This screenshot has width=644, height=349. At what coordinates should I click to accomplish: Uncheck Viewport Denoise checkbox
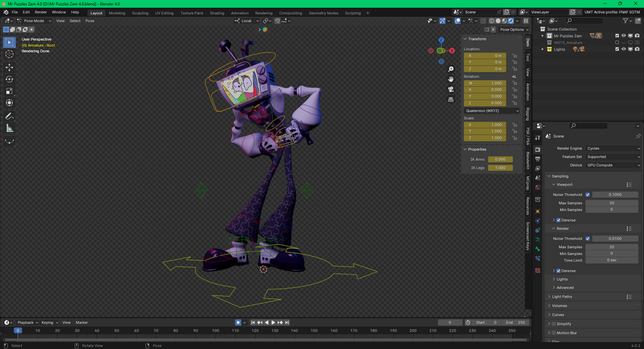(558, 220)
